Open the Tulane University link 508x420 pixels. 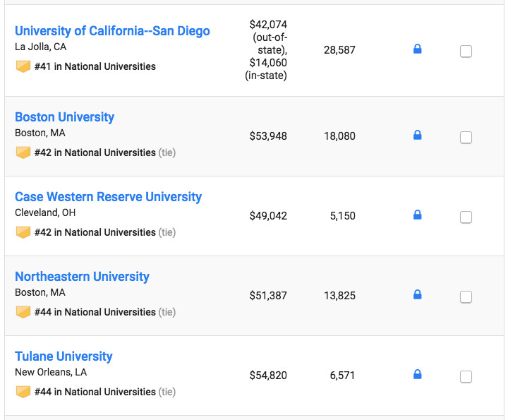click(x=64, y=356)
